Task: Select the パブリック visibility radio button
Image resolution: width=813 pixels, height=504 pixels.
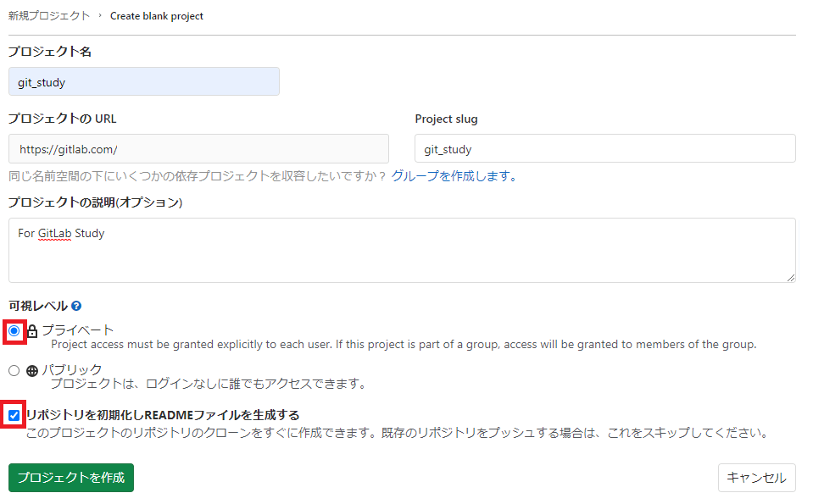Action: (13, 369)
